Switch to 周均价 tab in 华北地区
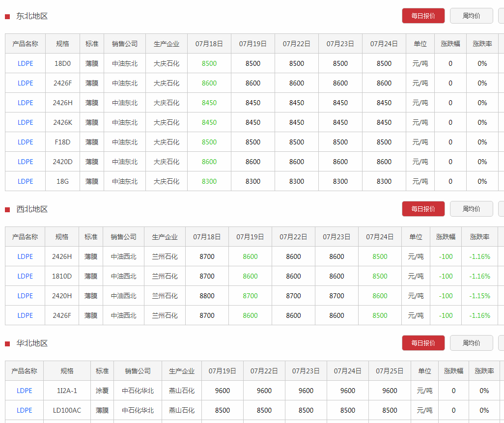Image resolution: width=504 pixels, height=423 pixels. pyautogui.click(x=471, y=343)
